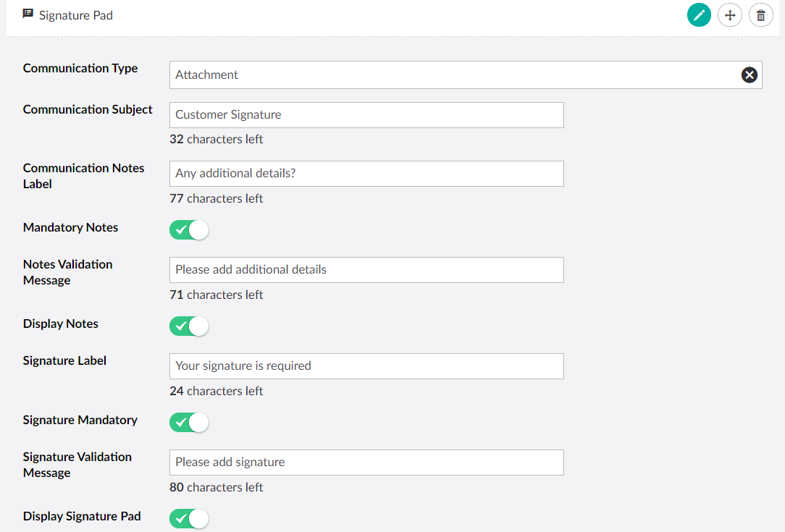Click the Mandatory Notes label text
This screenshot has height=532, width=785.
70,227
